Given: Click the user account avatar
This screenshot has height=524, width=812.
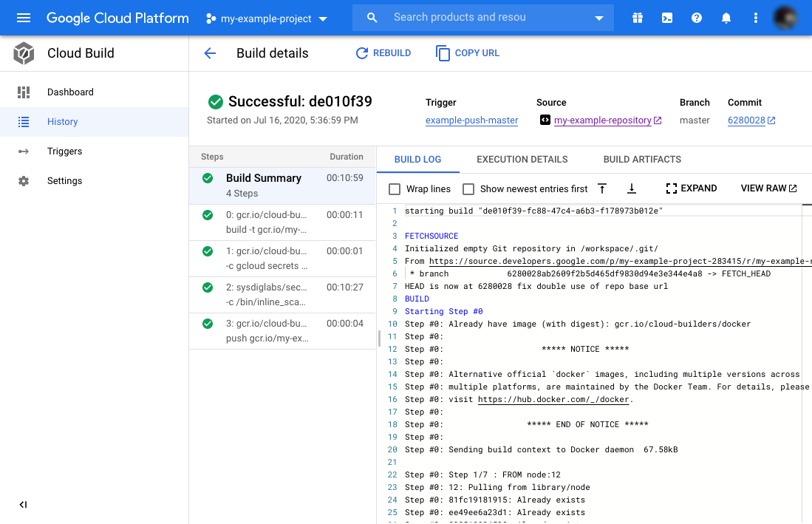Looking at the screenshot, I should 785,18.
